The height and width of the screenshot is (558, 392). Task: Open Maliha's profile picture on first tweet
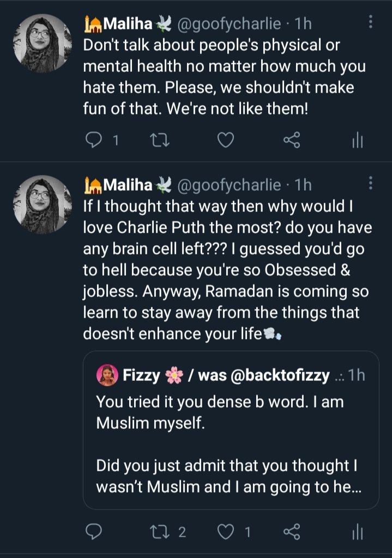[x=42, y=44]
